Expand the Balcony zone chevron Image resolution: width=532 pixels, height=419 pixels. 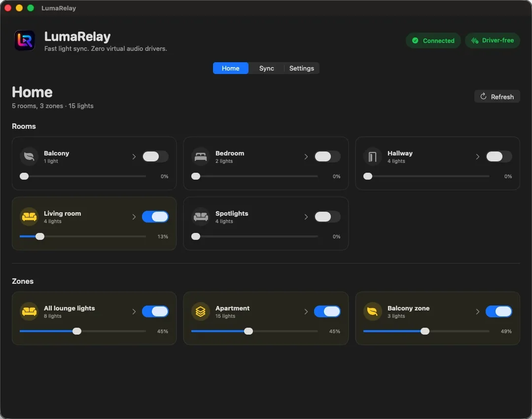tap(478, 311)
